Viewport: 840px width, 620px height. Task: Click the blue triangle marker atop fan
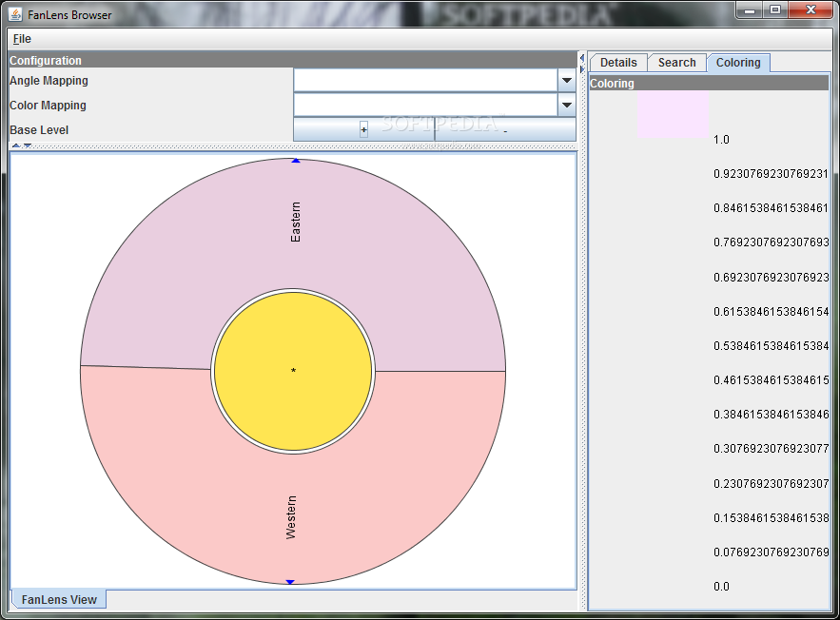[x=296, y=161]
